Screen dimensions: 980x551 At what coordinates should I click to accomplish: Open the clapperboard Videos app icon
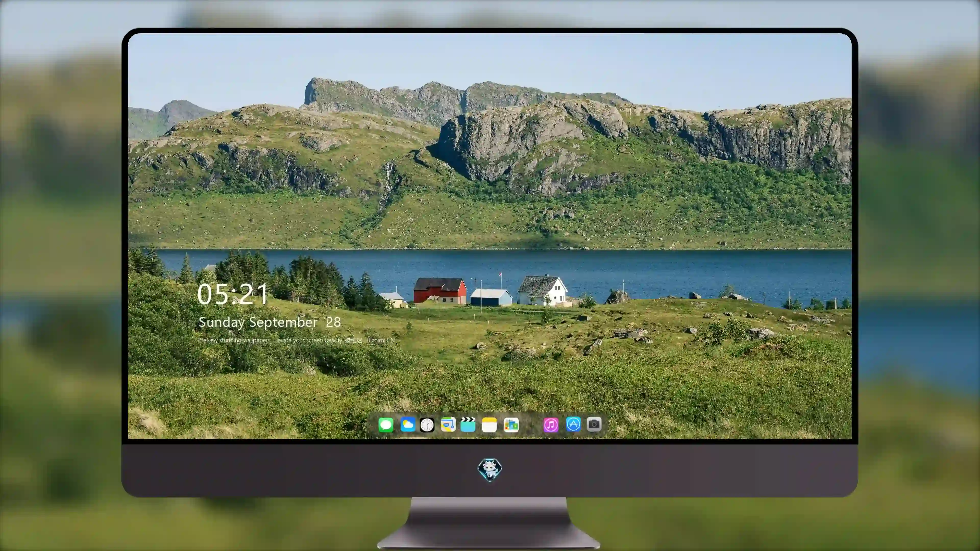pyautogui.click(x=468, y=425)
